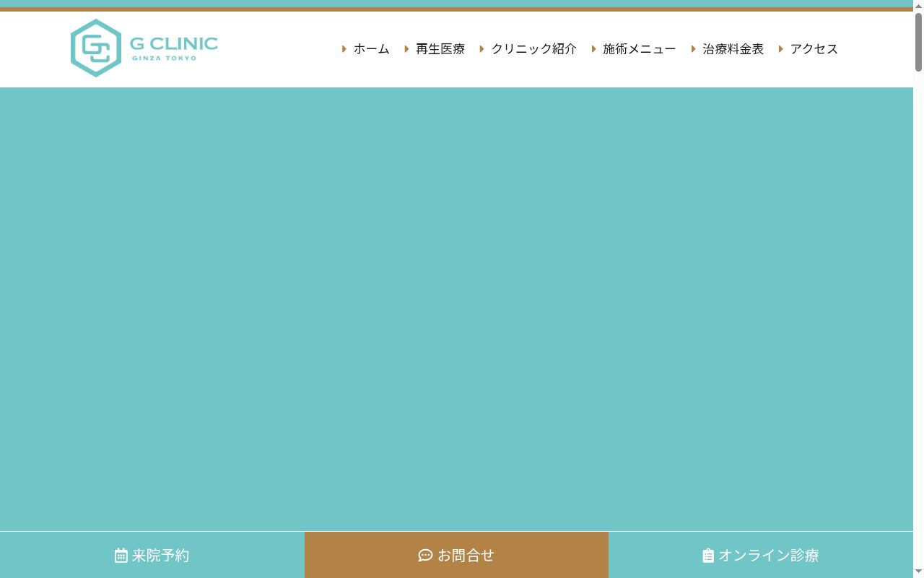Image resolution: width=924 pixels, height=578 pixels.
Task: Click the お問合せ button text
Action: (466, 556)
